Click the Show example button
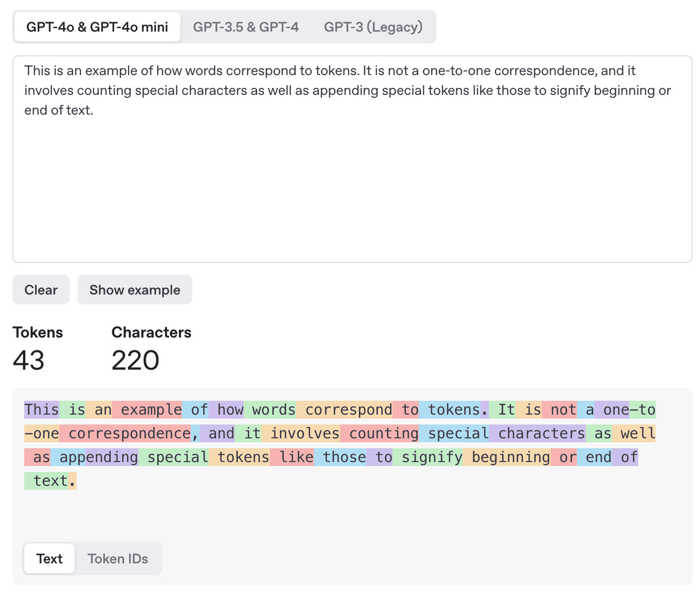700x596 pixels. (x=135, y=290)
